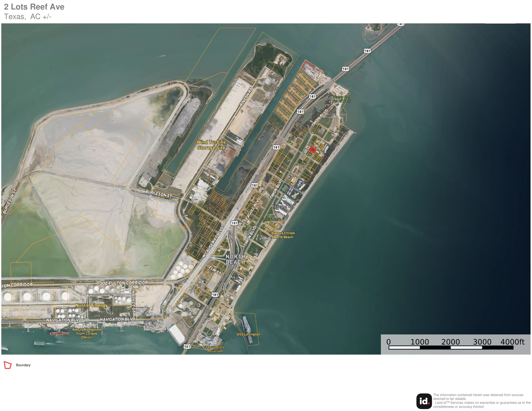This screenshot has height=411, width=532.
Task: Click the Rincon Rd street label
Action: (x=246, y=97)
